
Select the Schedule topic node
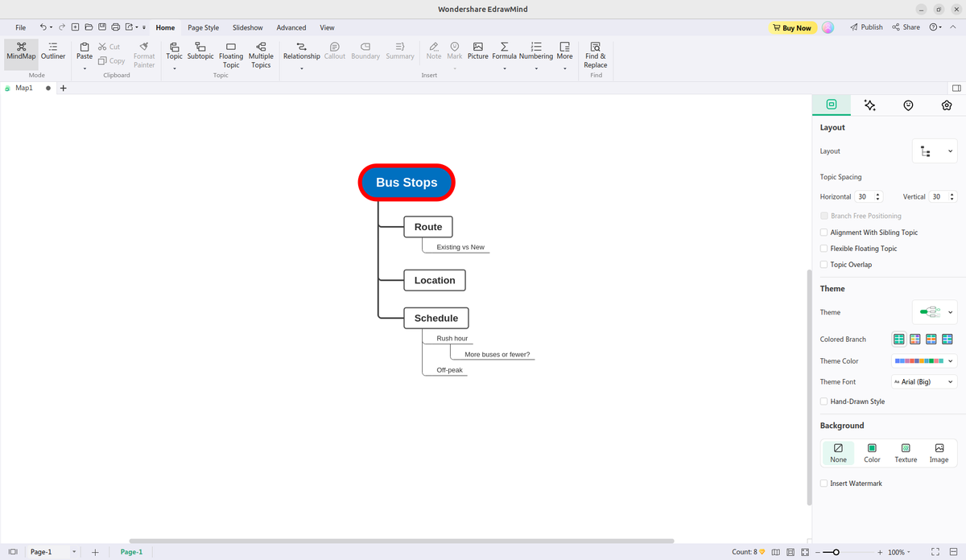click(x=436, y=318)
